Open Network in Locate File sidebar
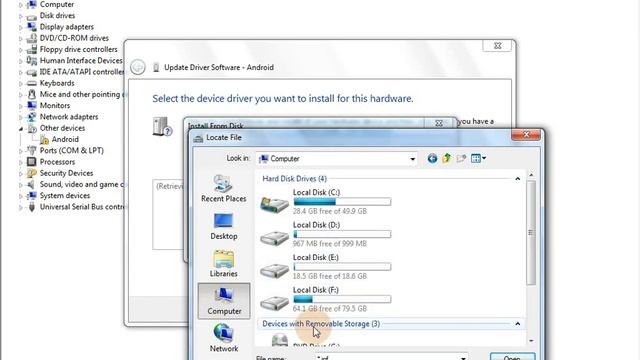Viewport: 640px width, 360px height. 224,338
